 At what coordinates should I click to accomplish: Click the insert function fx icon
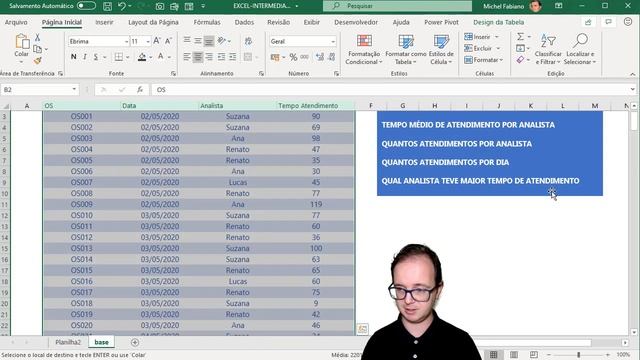[140, 89]
